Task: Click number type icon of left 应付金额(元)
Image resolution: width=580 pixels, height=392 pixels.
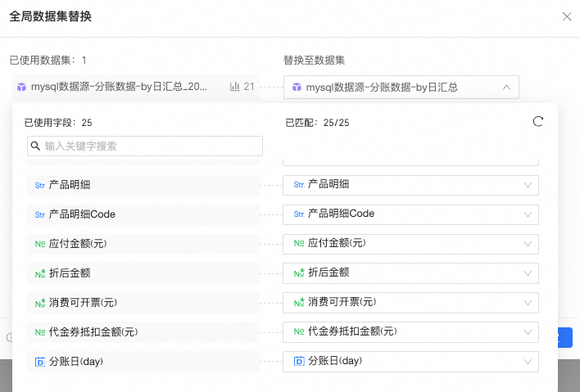Action: [40, 244]
